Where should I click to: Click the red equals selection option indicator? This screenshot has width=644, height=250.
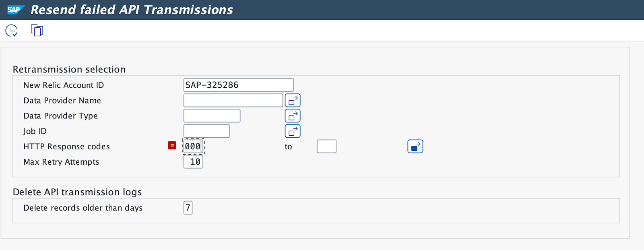click(x=172, y=146)
